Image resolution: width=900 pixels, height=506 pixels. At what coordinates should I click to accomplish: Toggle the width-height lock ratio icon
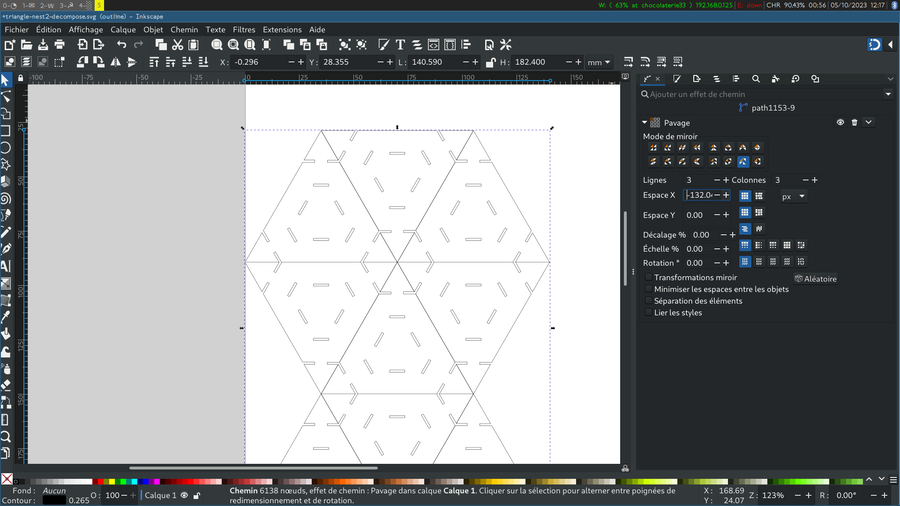pyautogui.click(x=490, y=62)
